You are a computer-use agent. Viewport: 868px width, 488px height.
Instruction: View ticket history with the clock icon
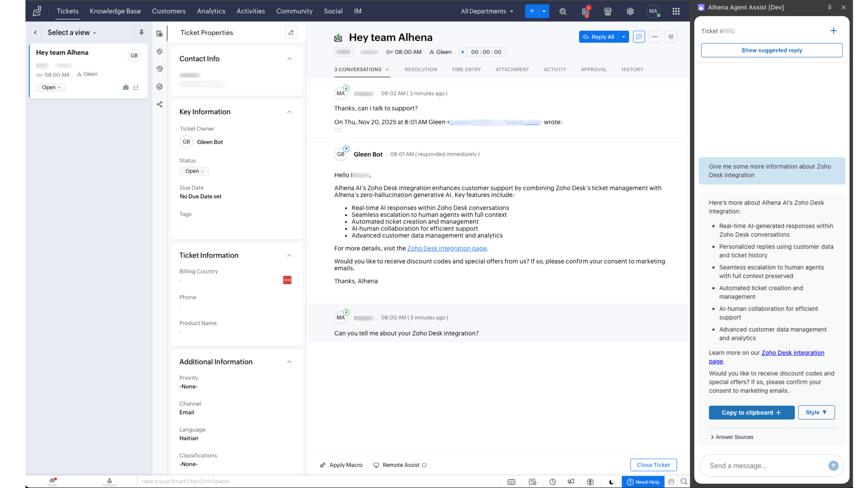[x=159, y=69]
